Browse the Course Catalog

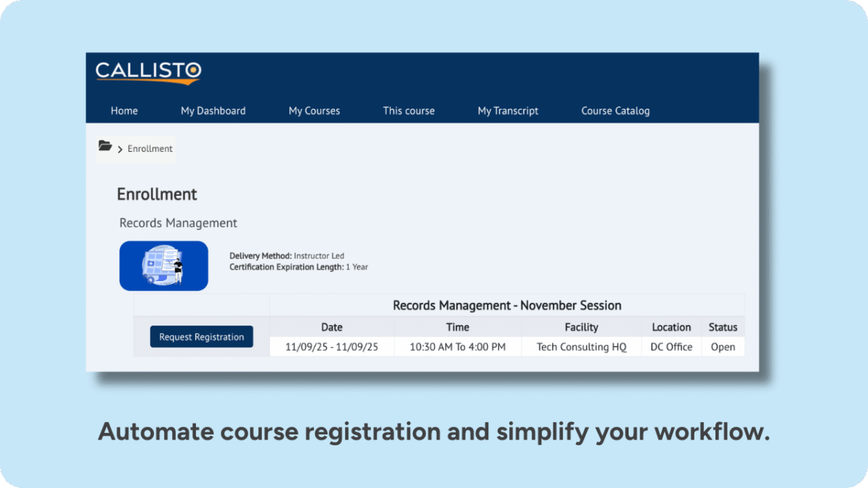point(616,111)
